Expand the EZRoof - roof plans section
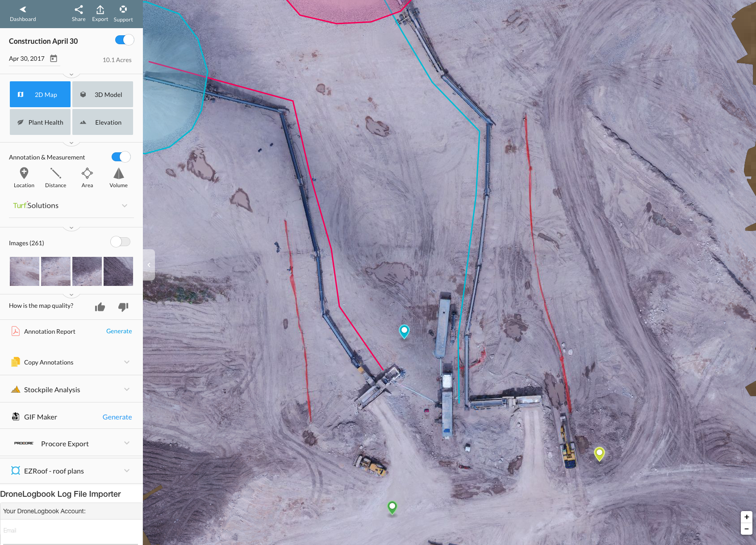Viewport: 756px width, 545px height. 127,470
